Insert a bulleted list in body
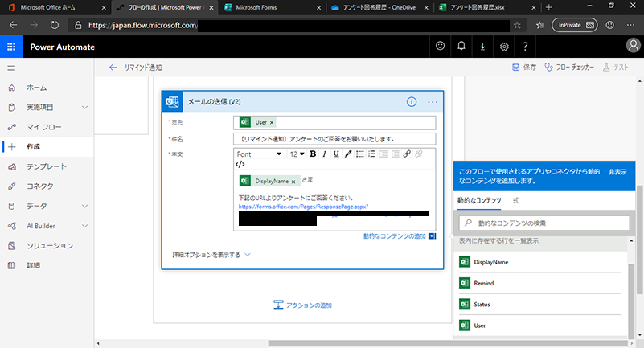This screenshot has width=644, height=348. 359,154
